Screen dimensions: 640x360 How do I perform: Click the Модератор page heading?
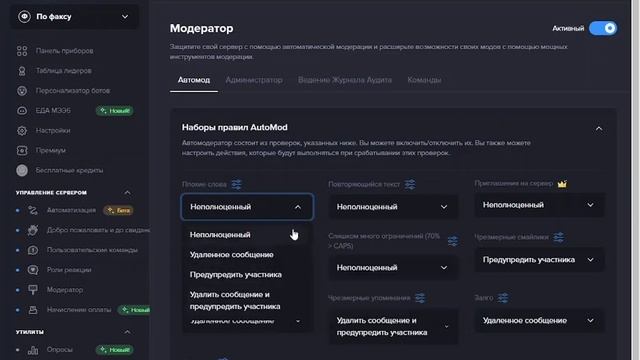click(x=202, y=28)
